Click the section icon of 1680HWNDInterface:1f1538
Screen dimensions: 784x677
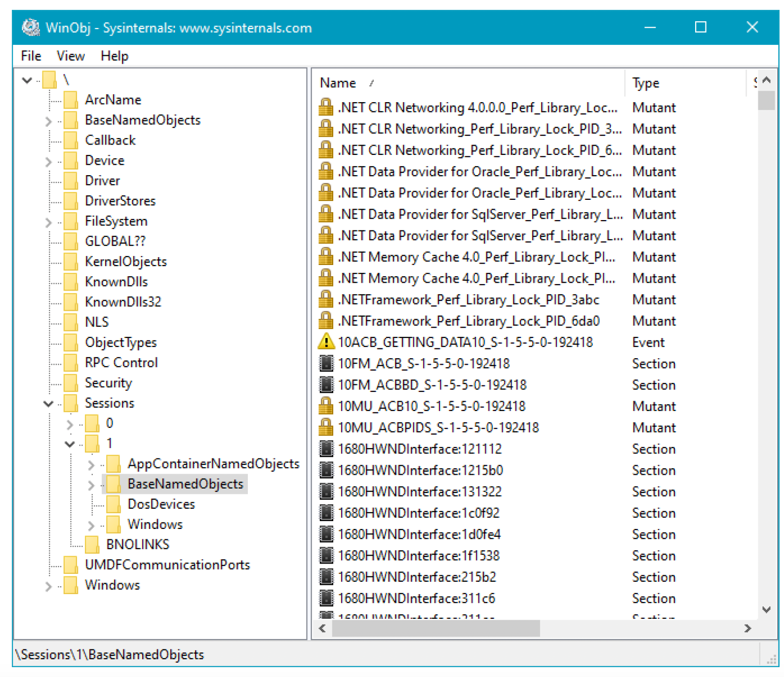pyautogui.click(x=326, y=556)
